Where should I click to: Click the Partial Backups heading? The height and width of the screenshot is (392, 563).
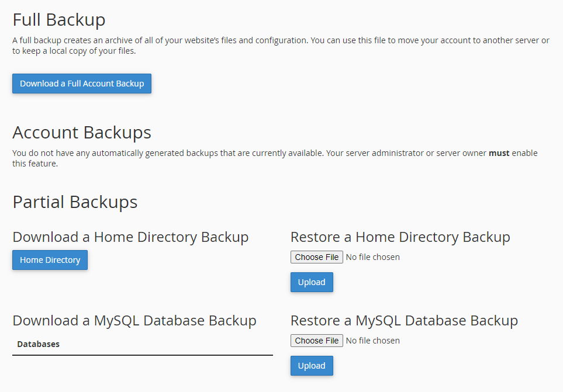[x=75, y=202]
